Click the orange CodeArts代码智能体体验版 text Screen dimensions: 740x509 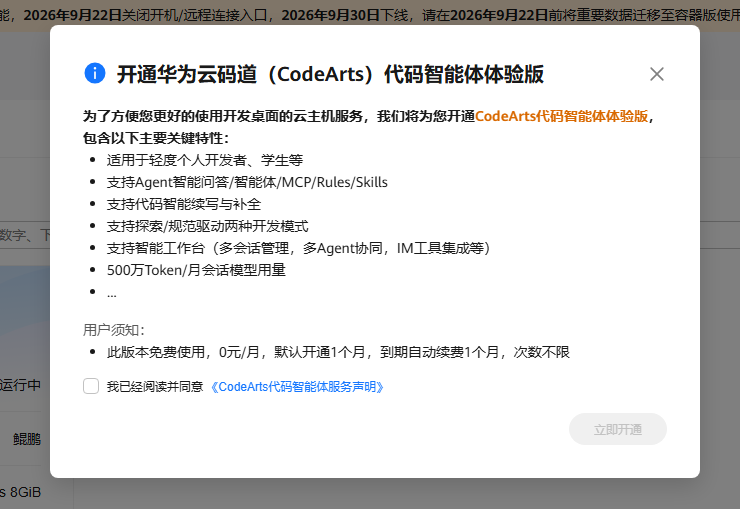562,116
